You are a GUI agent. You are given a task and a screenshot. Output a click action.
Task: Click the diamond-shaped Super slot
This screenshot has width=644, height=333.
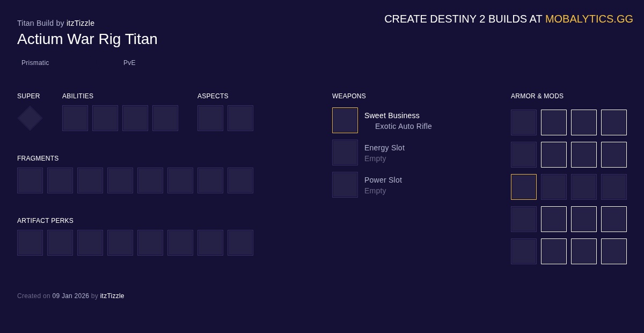point(30,118)
